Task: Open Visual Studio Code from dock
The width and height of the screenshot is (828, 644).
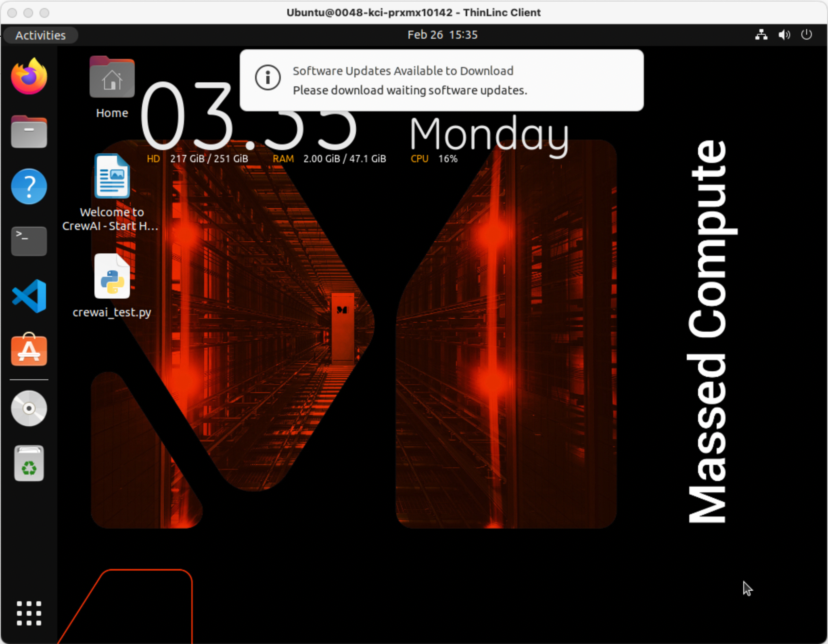Action: (x=29, y=296)
